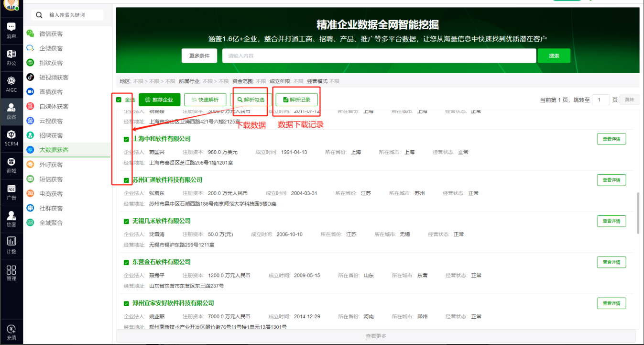Expand 查看更多 at list bottom

376,336
